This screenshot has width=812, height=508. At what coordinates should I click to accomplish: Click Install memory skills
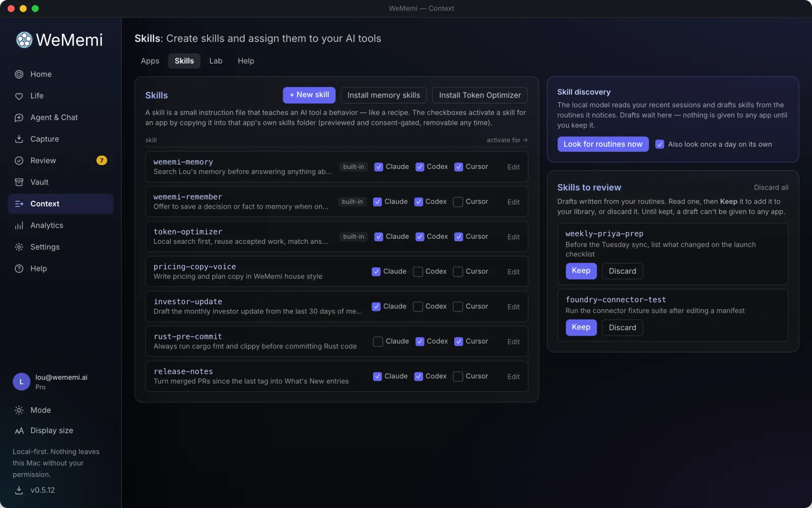pyautogui.click(x=384, y=95)
